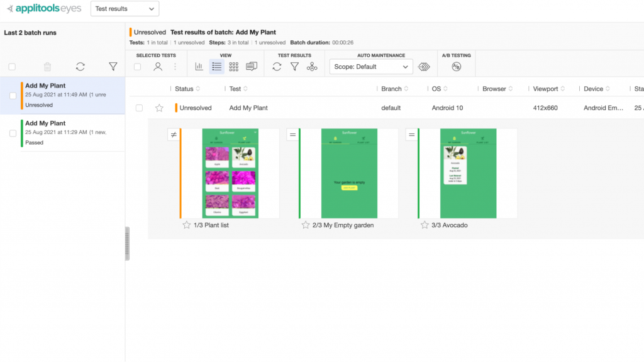
Task: Star the Add My Plant test
Action: tap(159, 108)
